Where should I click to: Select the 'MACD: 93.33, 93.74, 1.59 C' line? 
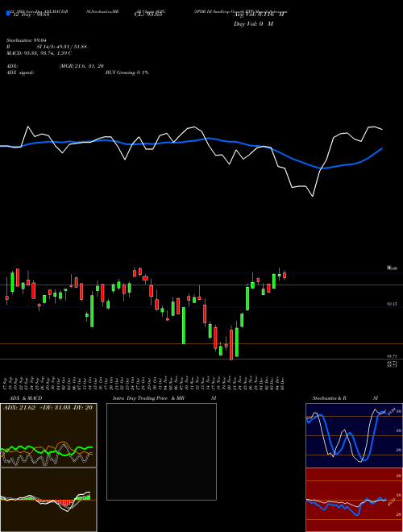tap(39, 53)
